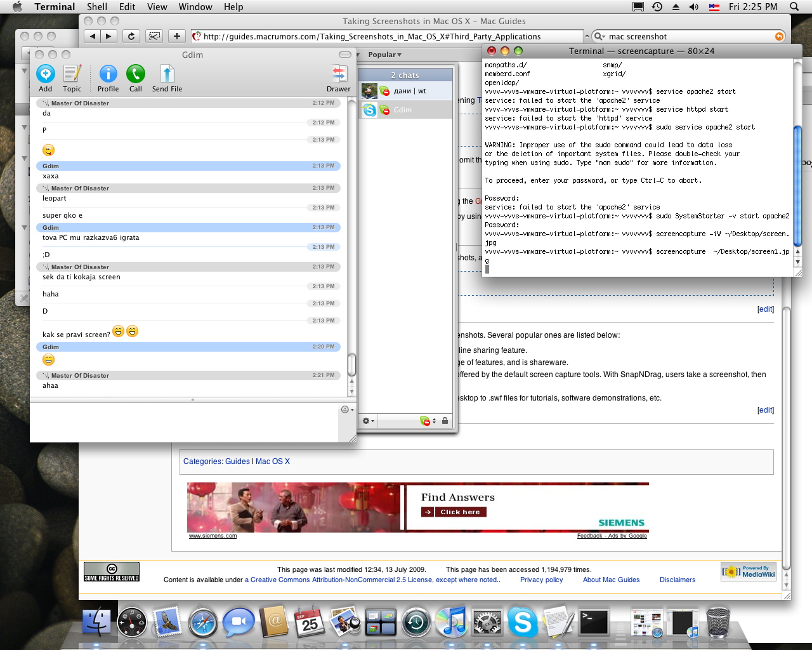Open Mail from the Dock
The image size is (812, 650).
click(167, 622)
